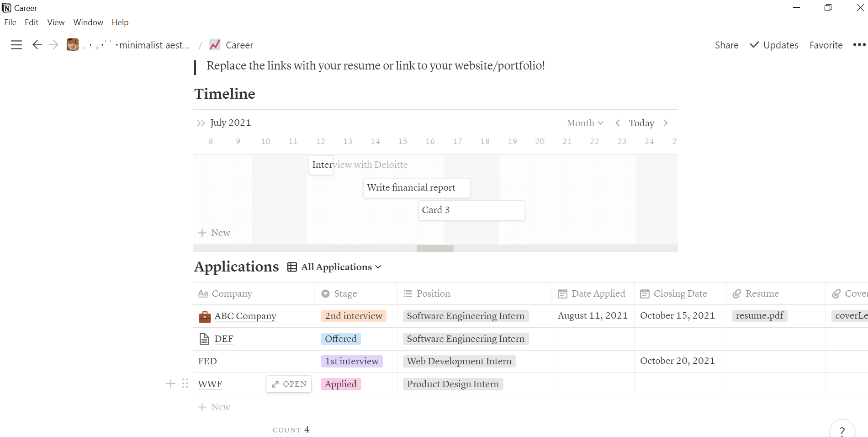868x437 pixels.
Task: Open Updates via the checkmark icon
Action: pyautogui.click(x=754, y=45)
